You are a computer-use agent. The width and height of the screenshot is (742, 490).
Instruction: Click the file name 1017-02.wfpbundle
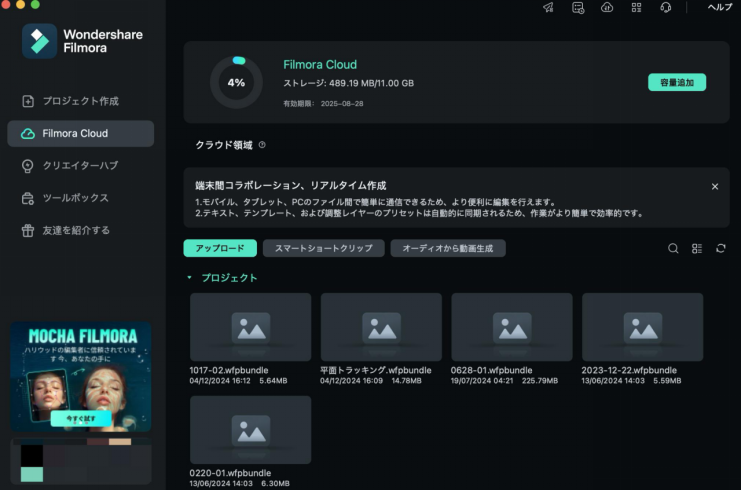pyautogui.click(x=229, y=370)
